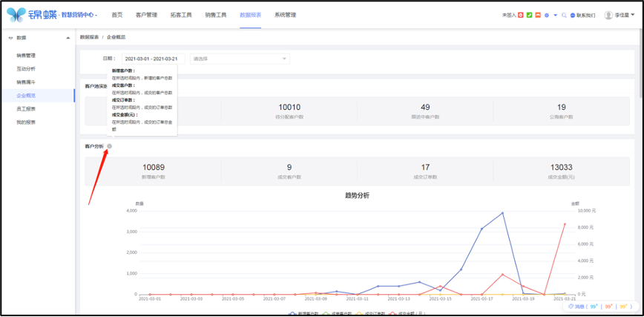Viewport: 644px width, 317px height.
Task: Click the 13033 成交金额 value
Action: pos(562,167)
